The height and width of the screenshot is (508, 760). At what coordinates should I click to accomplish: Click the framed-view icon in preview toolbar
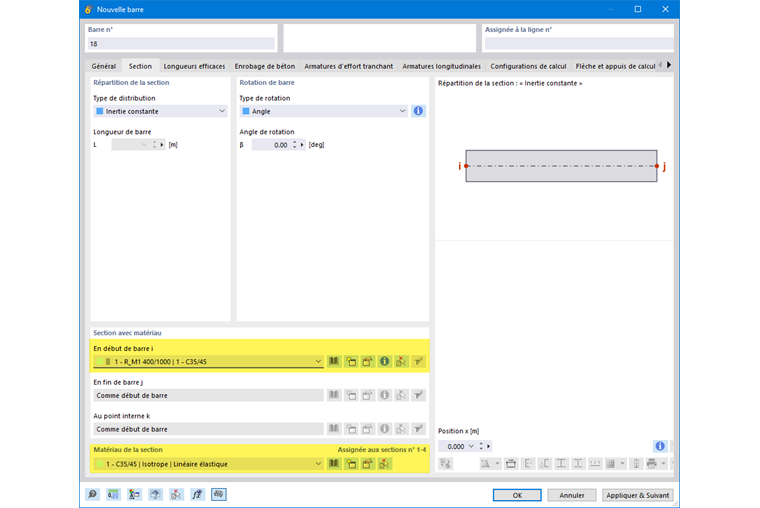pos(511,464)
